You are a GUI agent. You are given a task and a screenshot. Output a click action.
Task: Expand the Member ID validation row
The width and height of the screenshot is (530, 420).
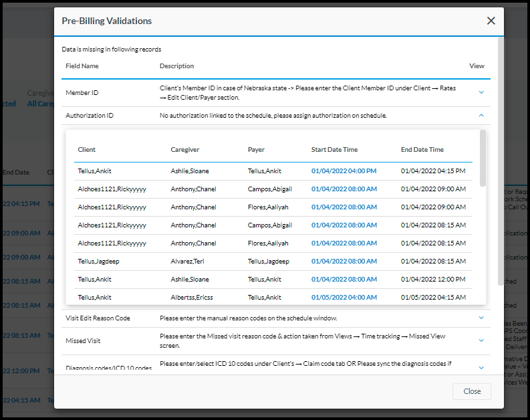point(481,92)
